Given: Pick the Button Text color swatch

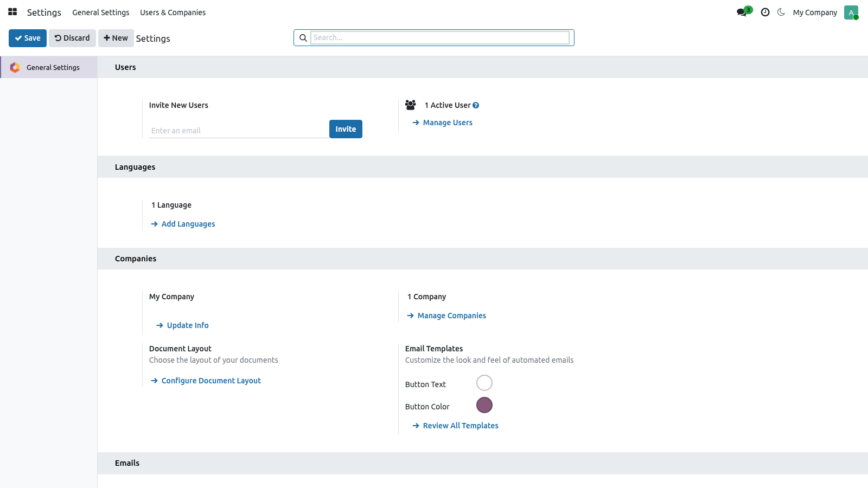Looking at the screenshot, I should coord(484,383).
